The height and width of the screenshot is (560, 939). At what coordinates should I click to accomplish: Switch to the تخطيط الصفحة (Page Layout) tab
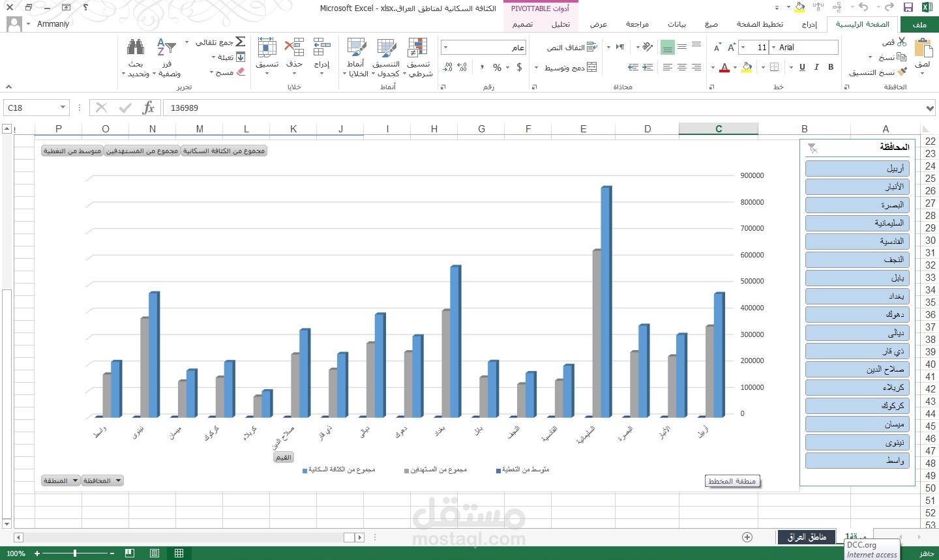[x=760, y=24]
